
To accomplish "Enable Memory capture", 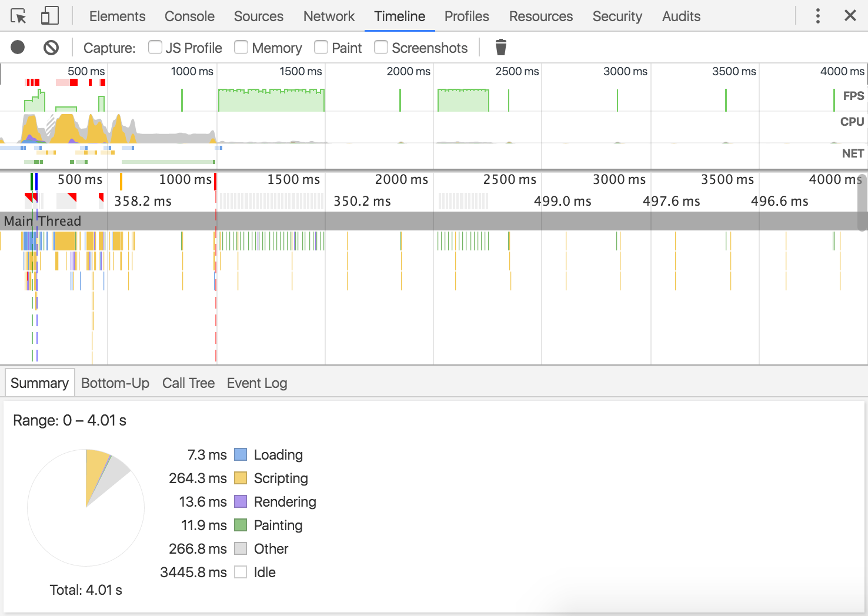I will [241, 48].
